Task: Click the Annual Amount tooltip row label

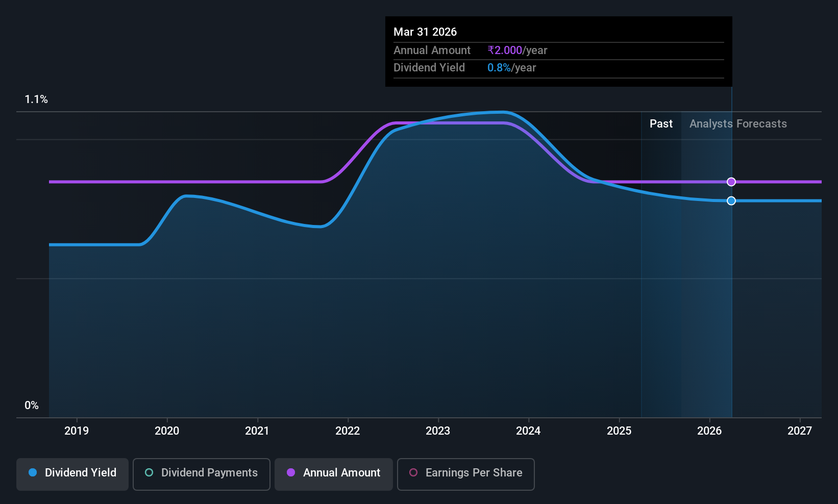Action: [432, 51]
